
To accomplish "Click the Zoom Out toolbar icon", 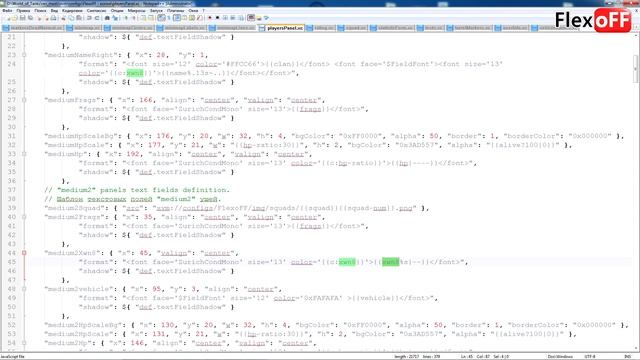I will 133,18.
